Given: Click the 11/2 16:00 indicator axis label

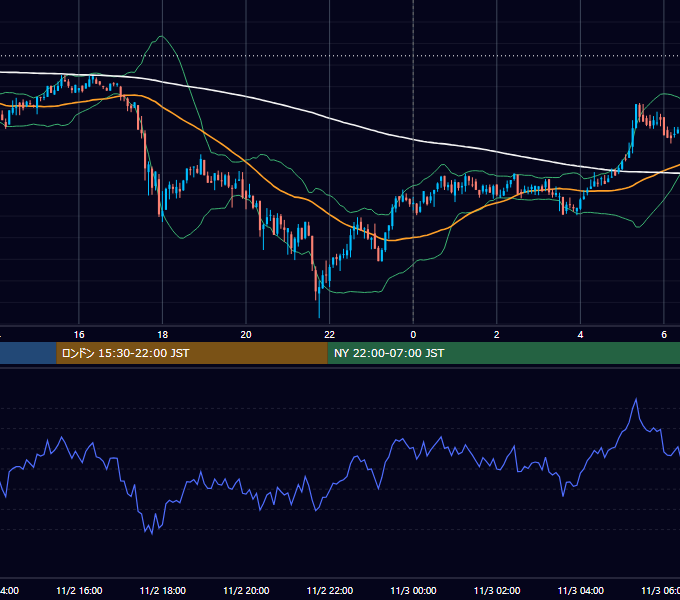Looking at the screenshot, I should (79, 590).
